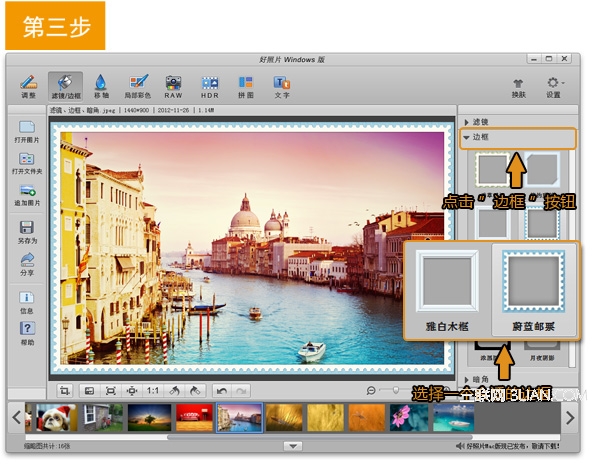Image resolution: width=600 pixels, height=468 pixels.
Task: Click the 缩略图共计:16张 status text
Action: click(47, 446)
